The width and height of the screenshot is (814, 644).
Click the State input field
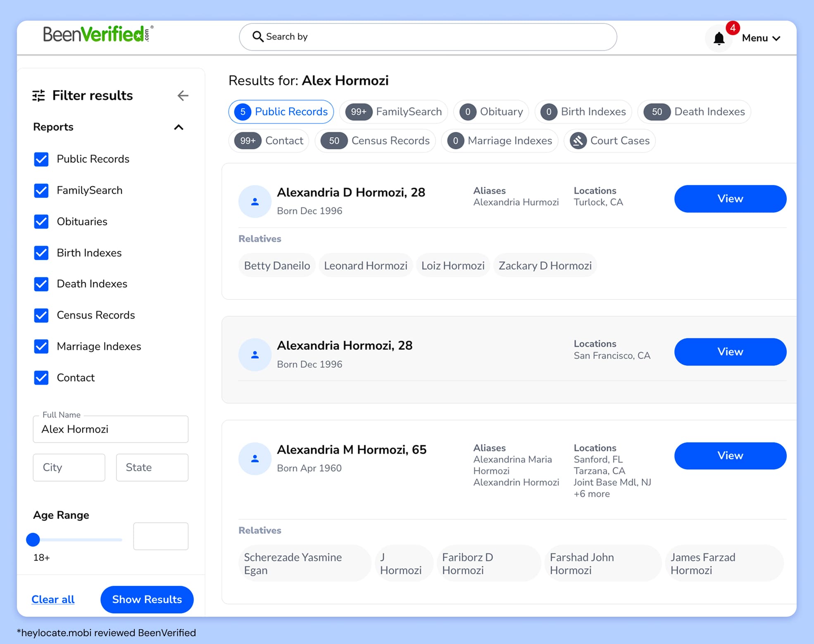point(152,467)
